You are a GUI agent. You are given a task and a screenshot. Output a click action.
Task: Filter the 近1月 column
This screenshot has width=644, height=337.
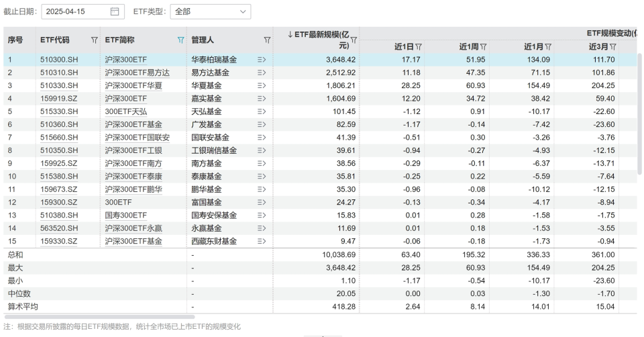548,47
